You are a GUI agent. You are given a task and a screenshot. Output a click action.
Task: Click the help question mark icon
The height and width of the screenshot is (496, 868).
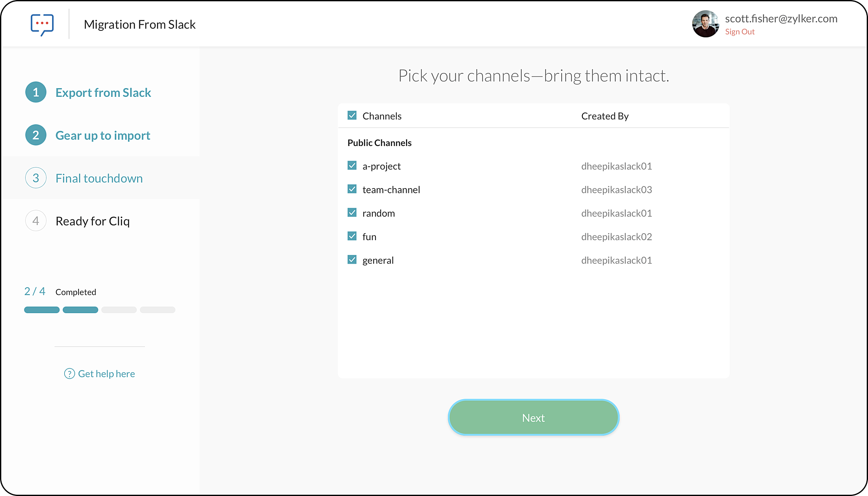(69, 374)
